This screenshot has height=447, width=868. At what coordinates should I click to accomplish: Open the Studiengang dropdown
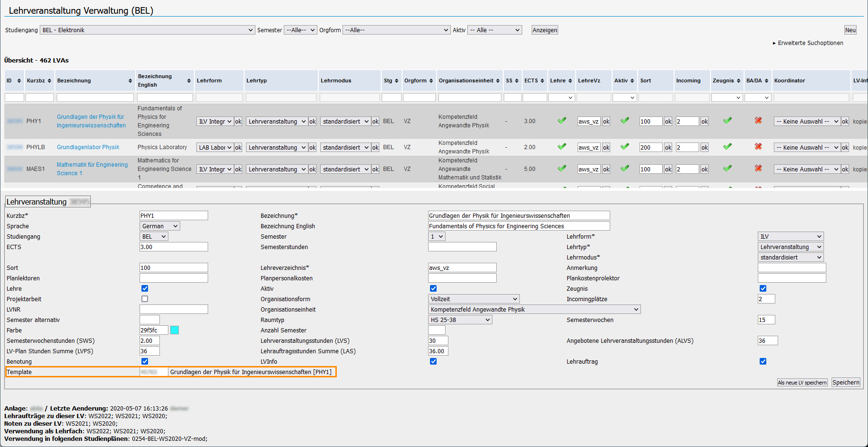(x=147, y=30)
